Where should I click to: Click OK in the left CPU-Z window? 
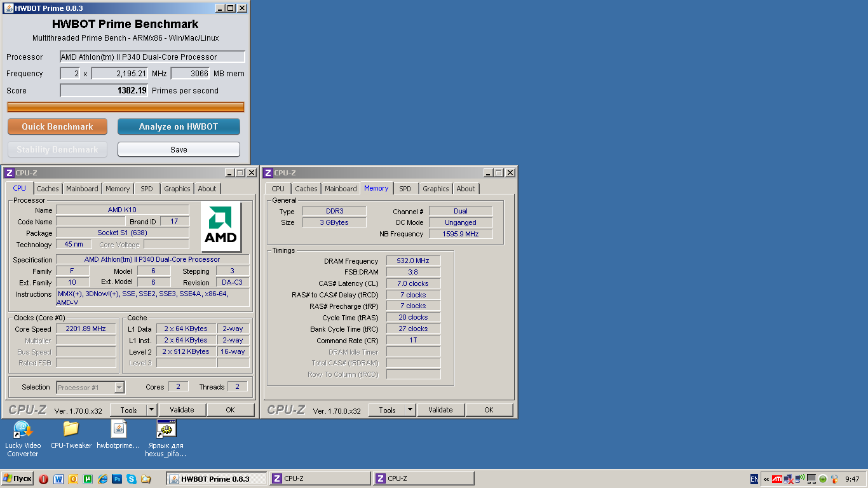click(x=230, y=410)
